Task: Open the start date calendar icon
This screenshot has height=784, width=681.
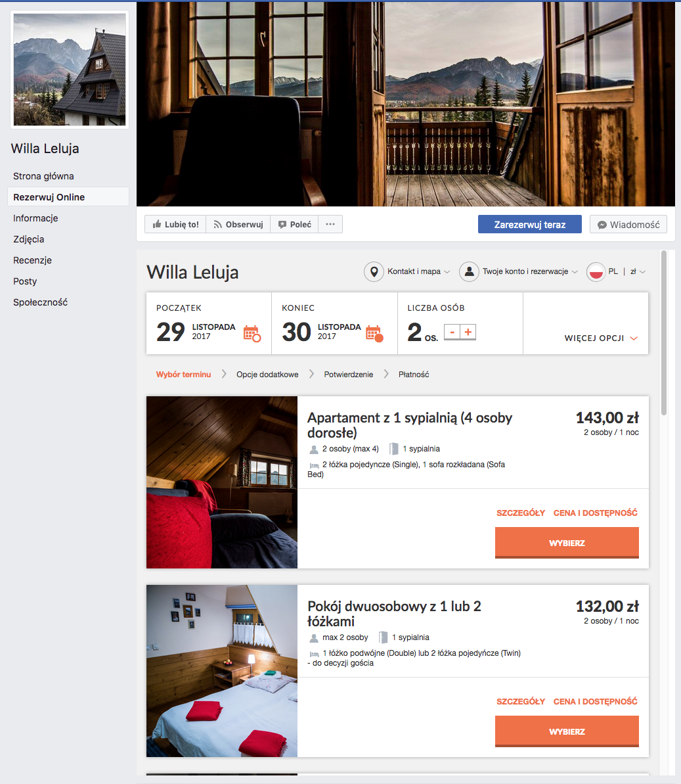Action: click(252, 333)
